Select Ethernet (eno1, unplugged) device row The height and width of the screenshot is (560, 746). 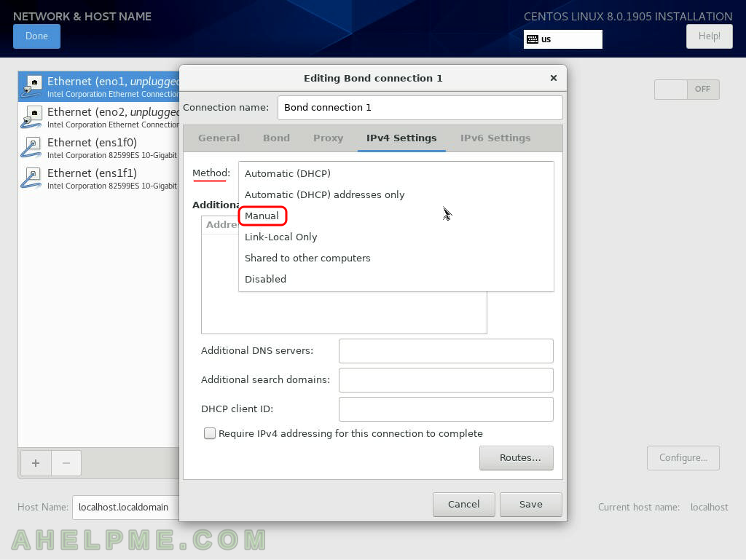[x=99, y=87]
